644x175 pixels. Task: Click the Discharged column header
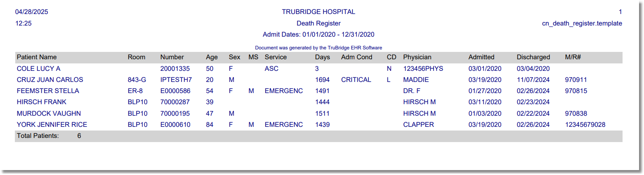533,57
